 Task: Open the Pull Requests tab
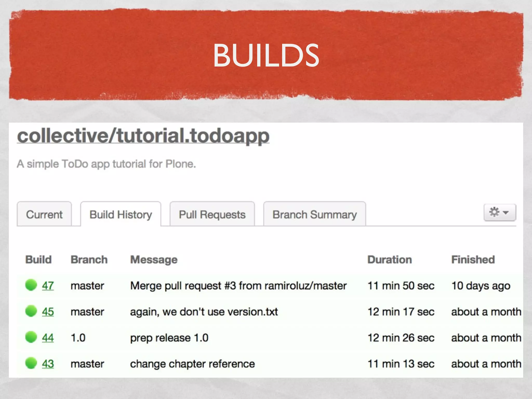[x=212, y=215]
